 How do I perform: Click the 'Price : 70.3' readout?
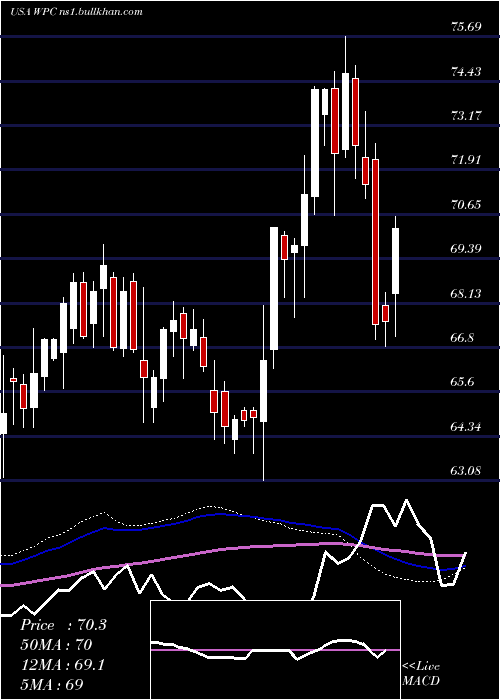63,625
